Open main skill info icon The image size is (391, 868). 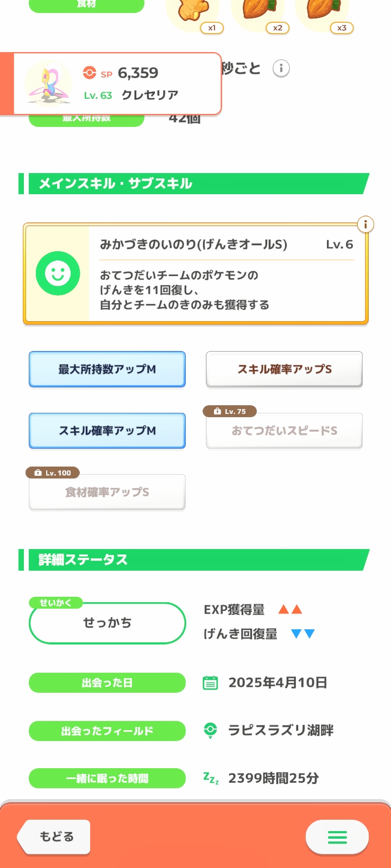tap(365, 224)
